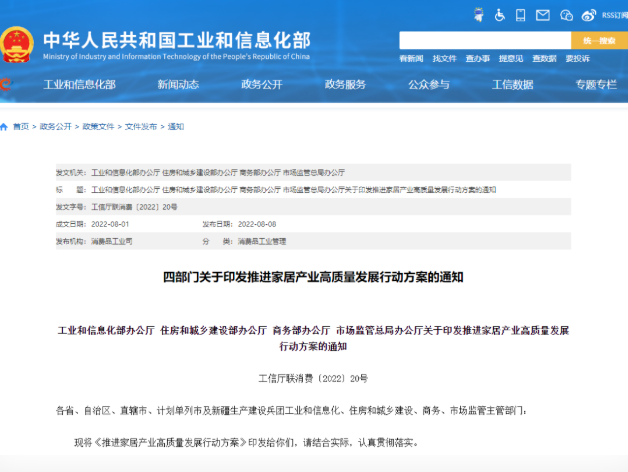The width and height of the screenshot is (628, 472).
Task: Select the 查数据 search shortcut
Action: 544,58
